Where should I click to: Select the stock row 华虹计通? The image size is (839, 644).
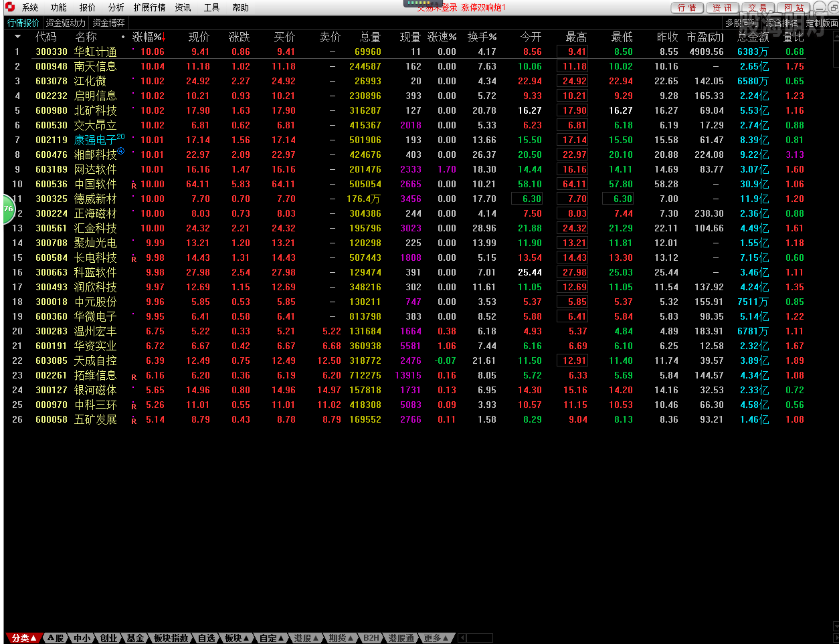point(405,51)
